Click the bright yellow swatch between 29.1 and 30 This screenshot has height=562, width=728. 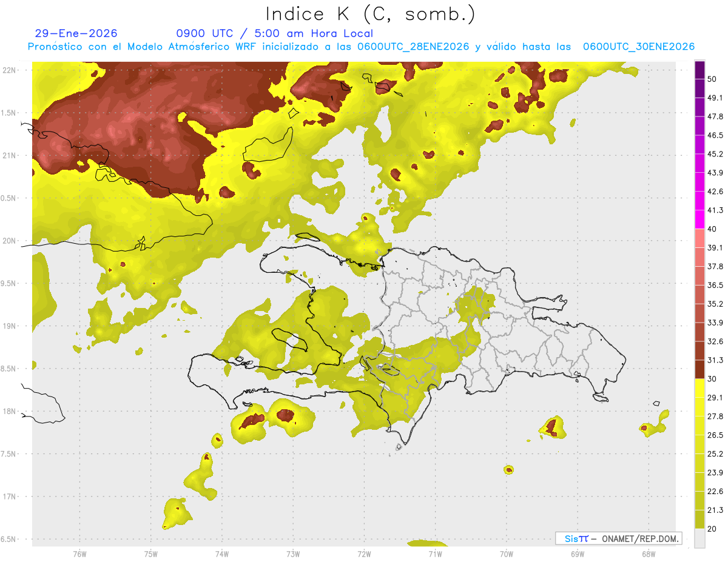point(699,389)
